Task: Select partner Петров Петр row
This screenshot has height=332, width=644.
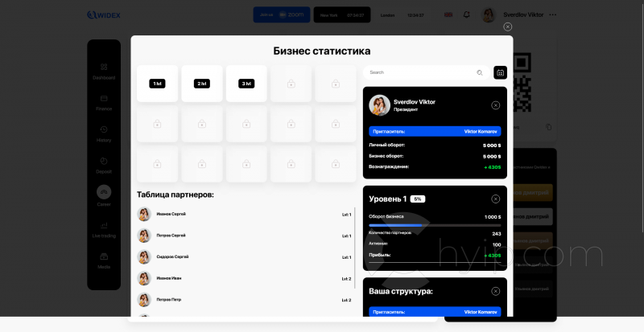Action: coord(244,300)
